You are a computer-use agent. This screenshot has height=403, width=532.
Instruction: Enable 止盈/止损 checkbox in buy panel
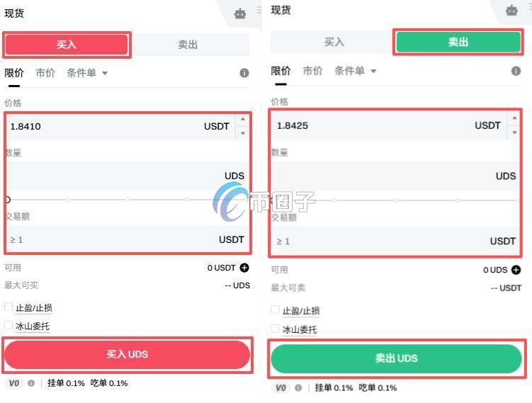coord(9,307)
